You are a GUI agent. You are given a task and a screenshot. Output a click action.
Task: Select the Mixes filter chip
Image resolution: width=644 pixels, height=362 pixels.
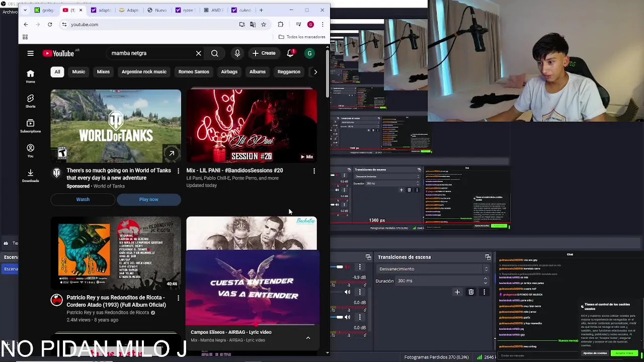(103, 72)
